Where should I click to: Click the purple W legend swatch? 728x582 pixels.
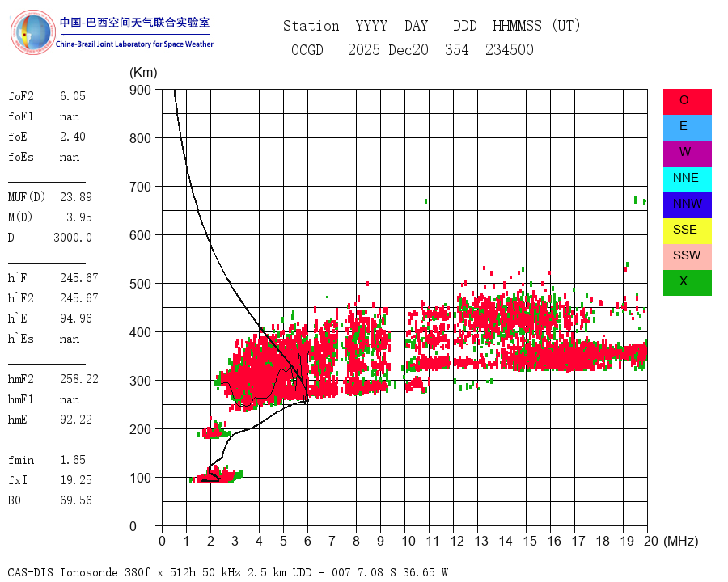pos(687,154)
